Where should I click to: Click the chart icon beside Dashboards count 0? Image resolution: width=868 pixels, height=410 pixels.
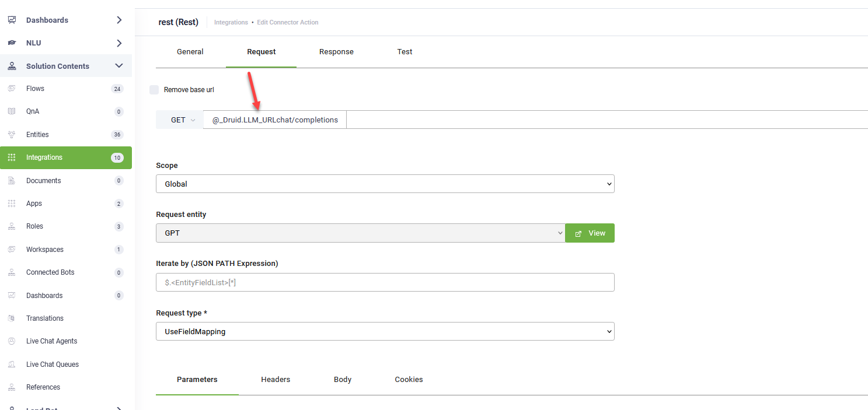[x=12, y=296]
